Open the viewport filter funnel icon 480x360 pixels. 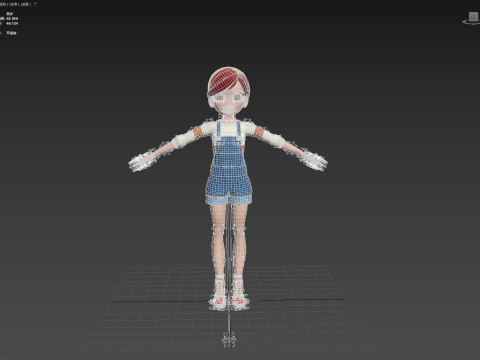[x=35, y=4]
